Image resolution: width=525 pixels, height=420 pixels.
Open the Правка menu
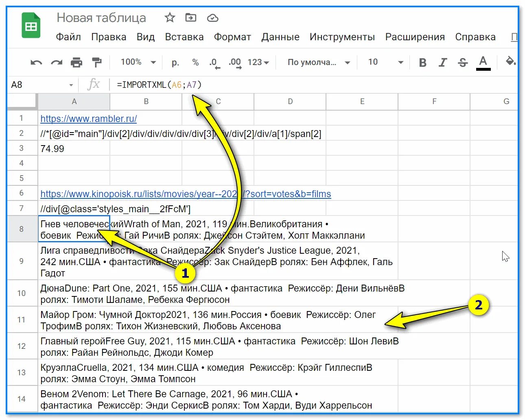109,37
